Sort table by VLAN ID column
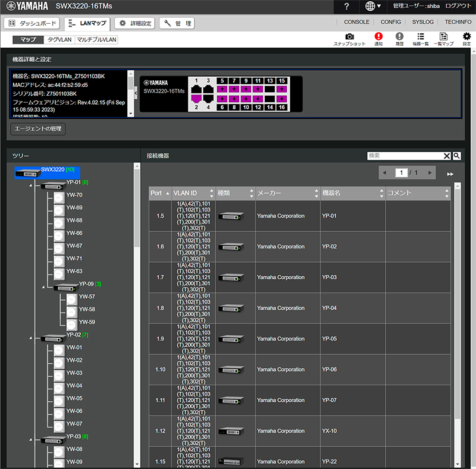476x469 pixels. tap(193, 193)
